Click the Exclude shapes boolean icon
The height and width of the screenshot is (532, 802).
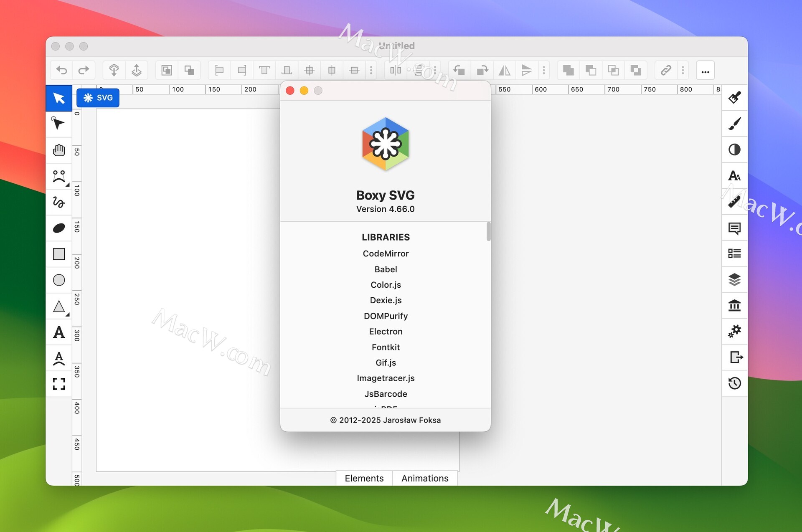click(636, 70)
